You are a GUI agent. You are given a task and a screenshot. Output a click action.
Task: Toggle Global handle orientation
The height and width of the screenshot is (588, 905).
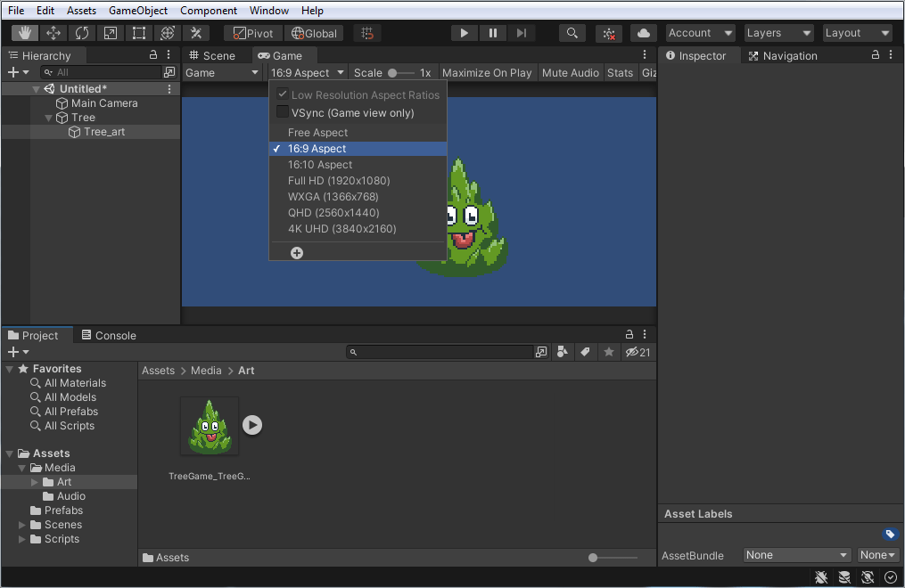click(x=313, y=32)
